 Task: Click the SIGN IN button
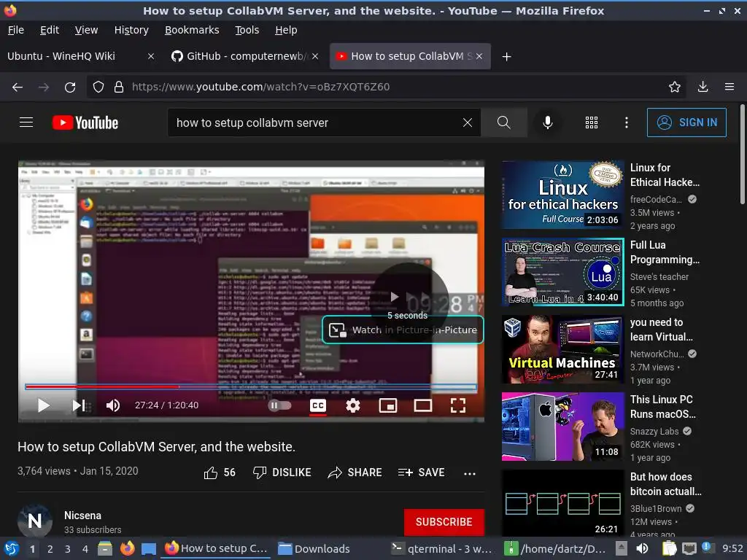tap(686, 122)
